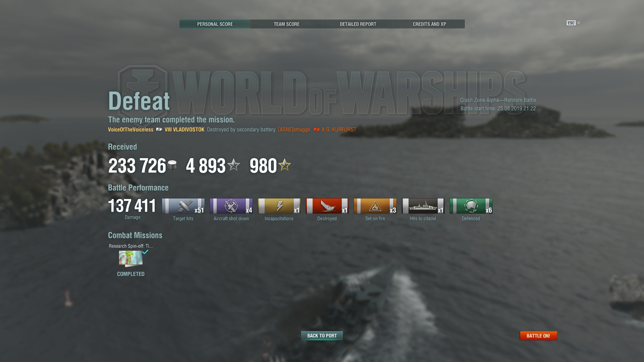Click the Back to Port button
The width and height of the screenshot is (644, 362).
322,336
